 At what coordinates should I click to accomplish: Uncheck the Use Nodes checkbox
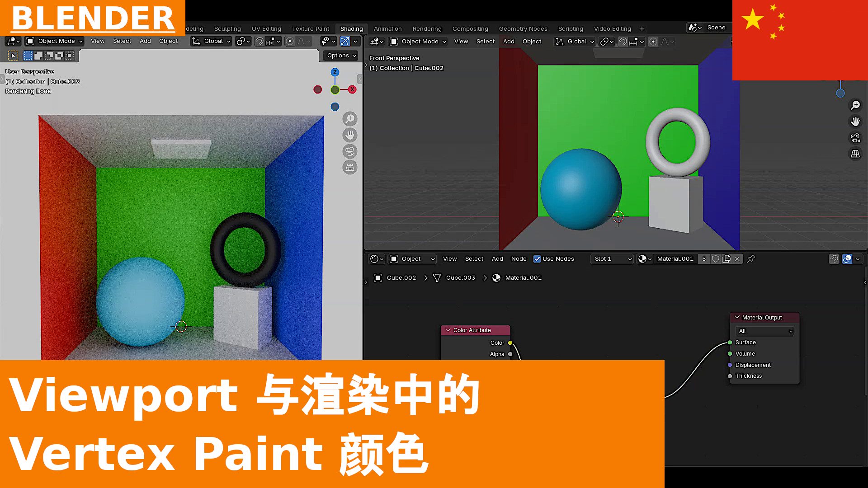pyautogui.click(x=537, y=259)
